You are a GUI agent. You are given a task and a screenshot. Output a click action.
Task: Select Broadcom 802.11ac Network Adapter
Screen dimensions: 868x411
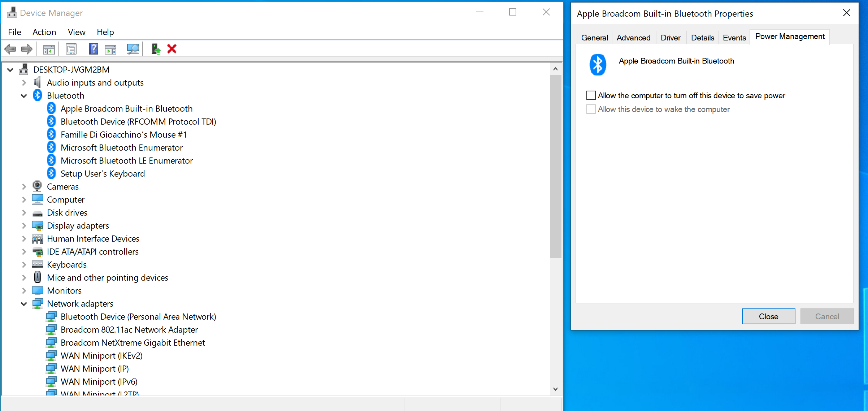(x=129, y=330)
